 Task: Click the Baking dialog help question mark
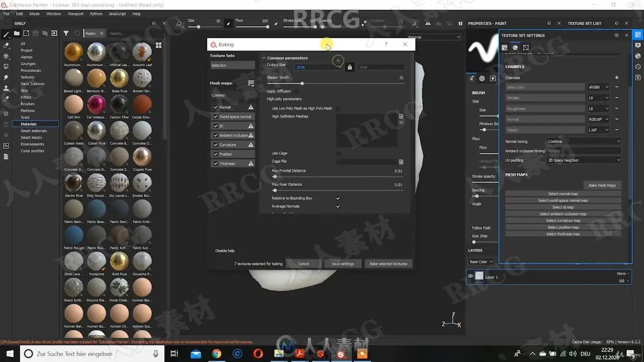pos(386,44)
